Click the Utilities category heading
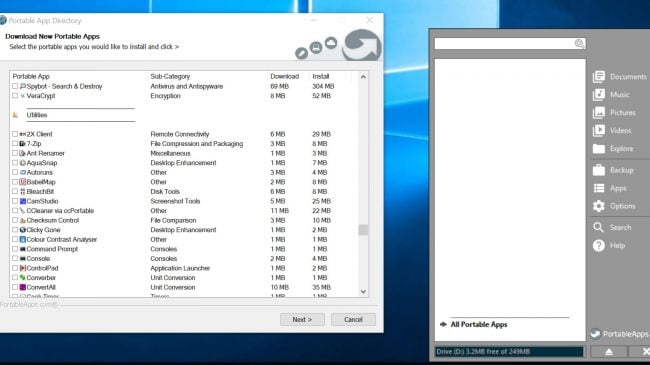Screen dimensions: 650x365 [37, 115]
